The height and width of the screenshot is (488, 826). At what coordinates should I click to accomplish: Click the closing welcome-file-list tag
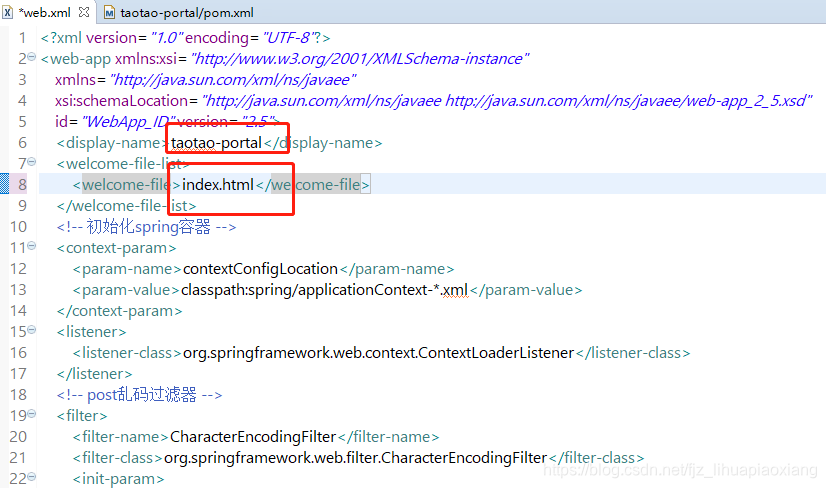[126, 206]
